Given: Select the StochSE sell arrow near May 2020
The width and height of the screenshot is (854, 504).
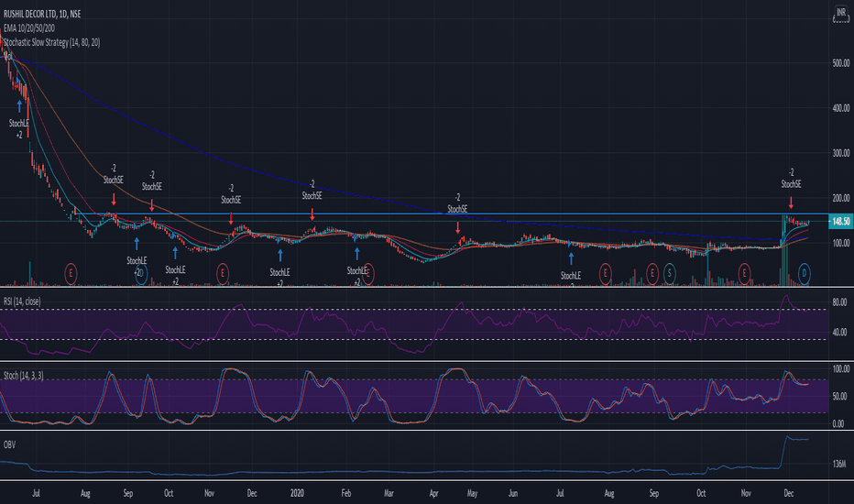Looking at the screenshot, I should pos(457,228).
